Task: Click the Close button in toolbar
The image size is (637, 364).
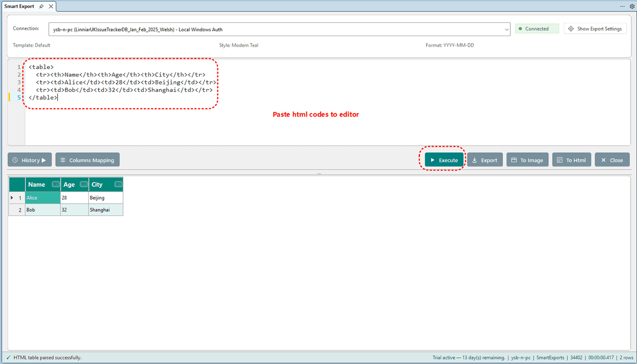Action: click(612, 160)
